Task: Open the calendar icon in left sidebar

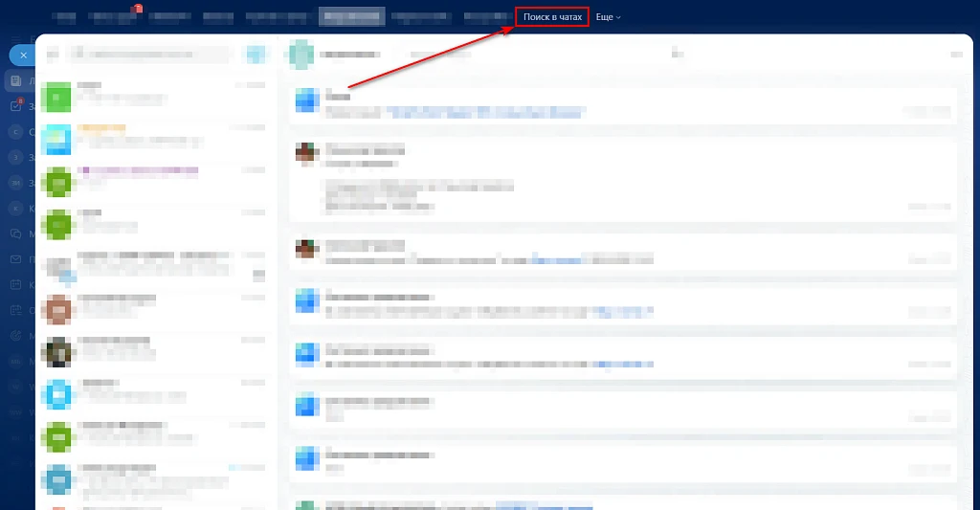Action: point(15,284)
